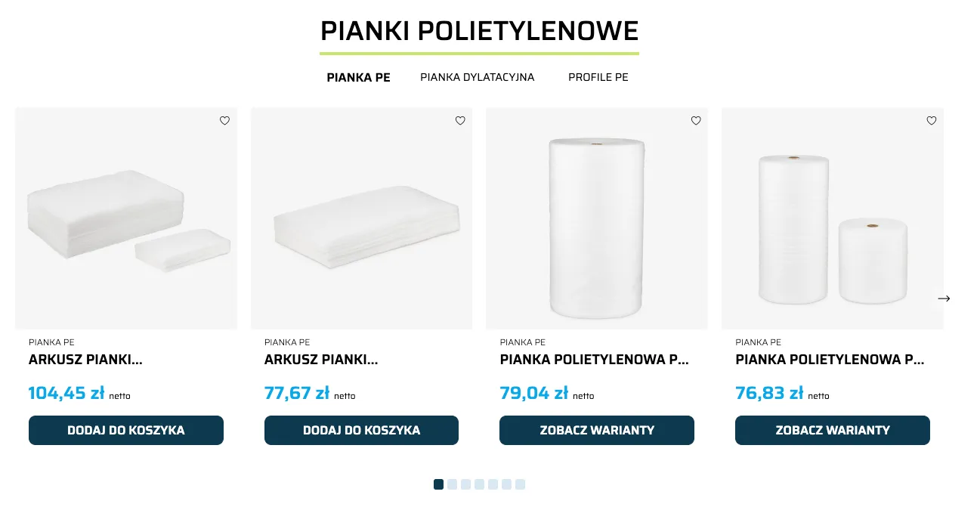The width and height of the screenshot is (980, 507).
Task: Toggle wishlist heart on 76,83 zł product
Action: click(932, 121)
